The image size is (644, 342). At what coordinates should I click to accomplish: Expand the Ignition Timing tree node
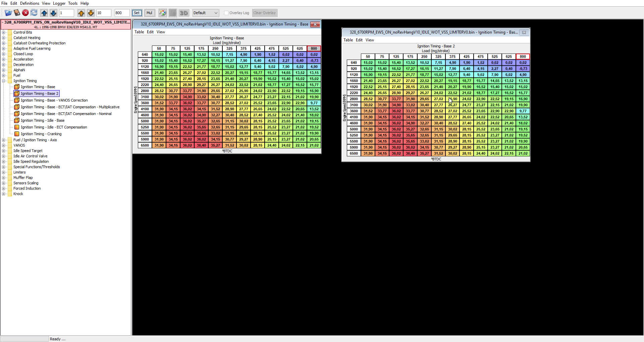coord(3,81)
